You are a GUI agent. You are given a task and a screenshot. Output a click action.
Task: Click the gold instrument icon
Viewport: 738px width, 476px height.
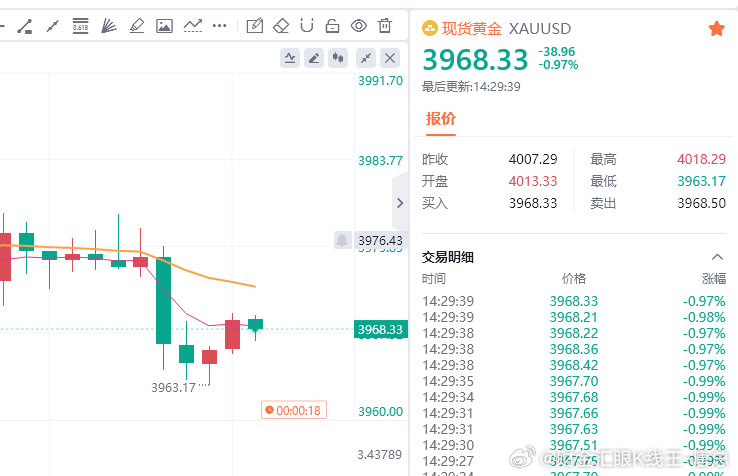click(x=430, y=28)
